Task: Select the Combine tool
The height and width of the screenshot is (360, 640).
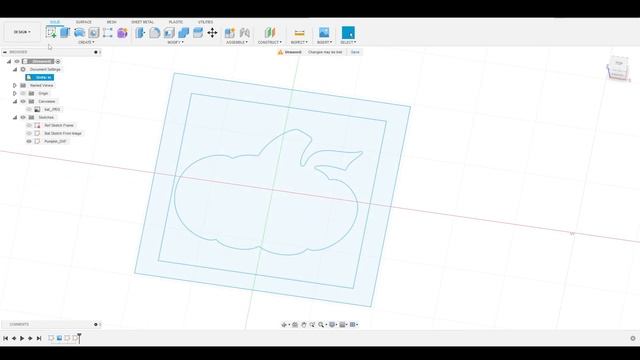Action: coord(184,33)
